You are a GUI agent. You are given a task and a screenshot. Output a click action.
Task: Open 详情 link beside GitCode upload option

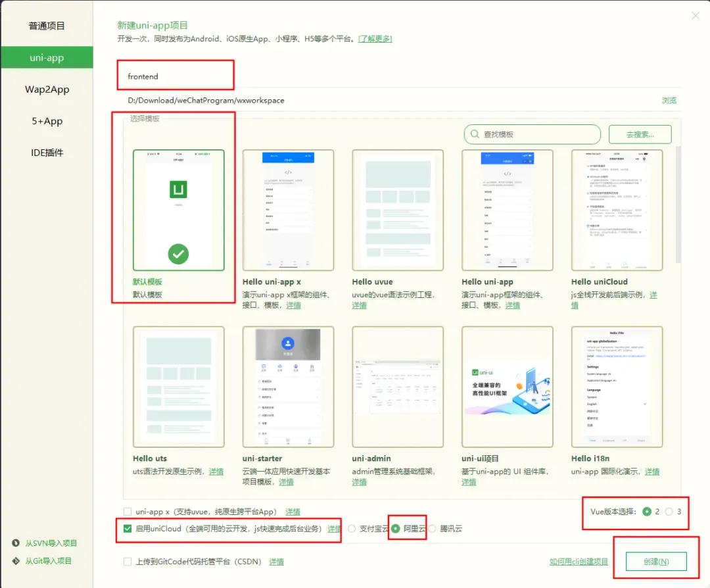(276, 562)
